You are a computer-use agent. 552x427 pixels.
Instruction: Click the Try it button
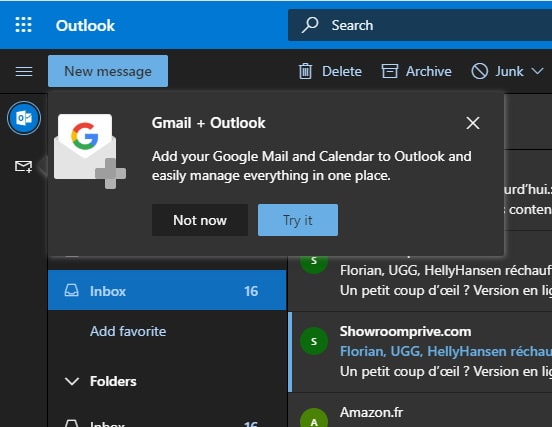pos(298,220)
